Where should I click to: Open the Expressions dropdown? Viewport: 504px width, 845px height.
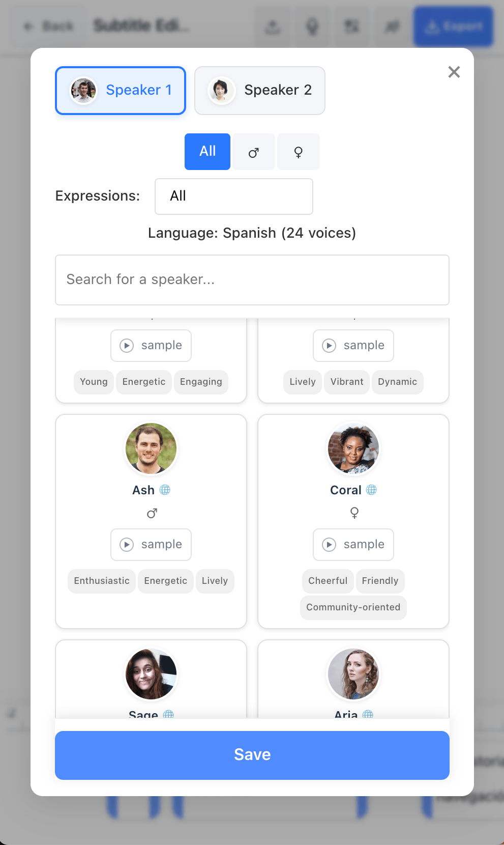pyautogui.click(x=233, y=196)
